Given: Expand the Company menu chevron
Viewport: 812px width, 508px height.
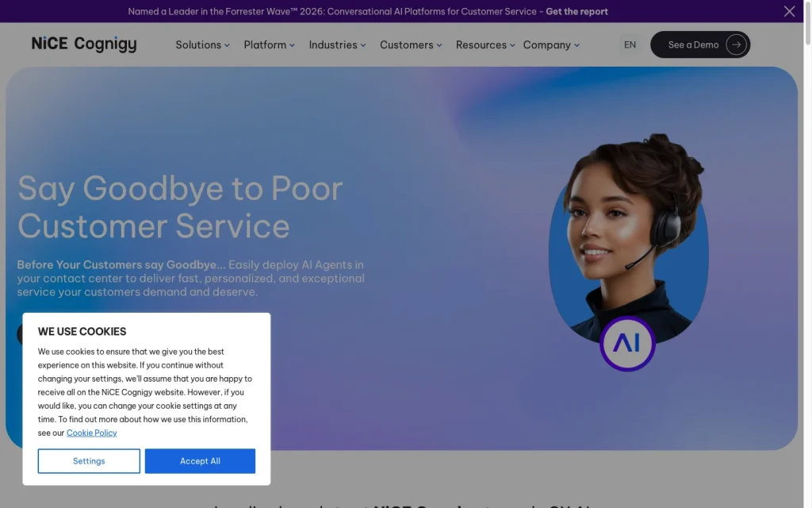Looking at the screenshot, I should click(x=576, y=45).
